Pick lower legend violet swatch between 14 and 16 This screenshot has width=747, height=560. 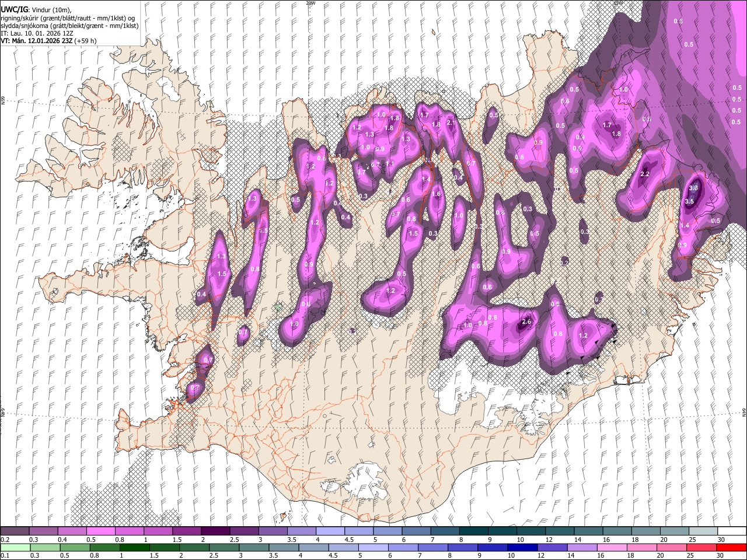click(582, 547)
